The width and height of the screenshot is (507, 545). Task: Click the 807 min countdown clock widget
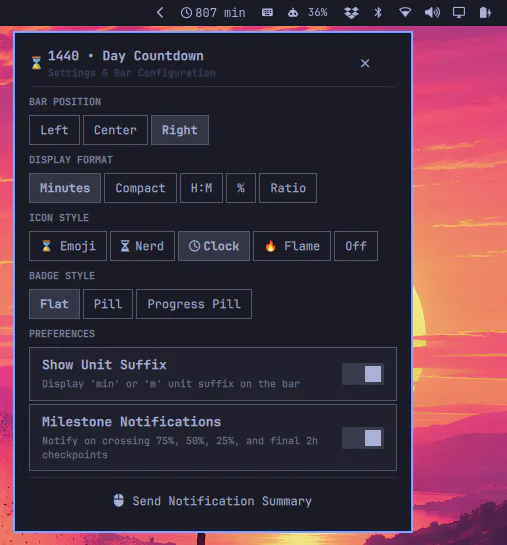(x=213, y=13)
